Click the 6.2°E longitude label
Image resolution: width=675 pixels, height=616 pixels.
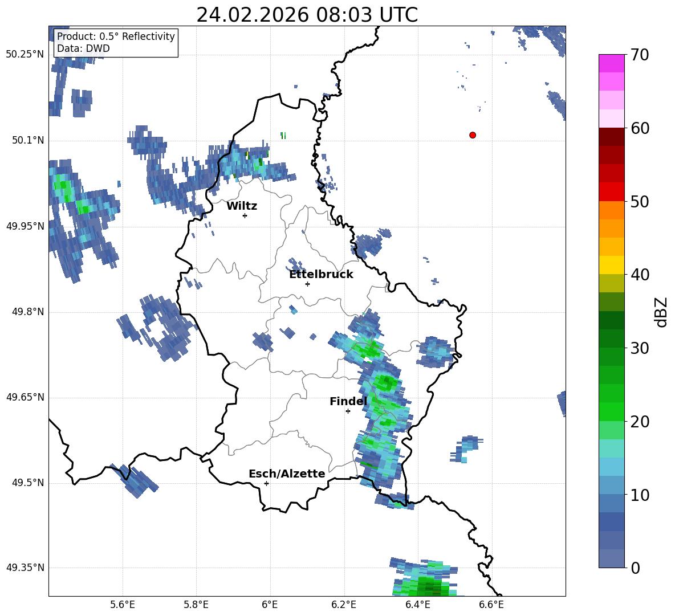[x=344, y=605]
